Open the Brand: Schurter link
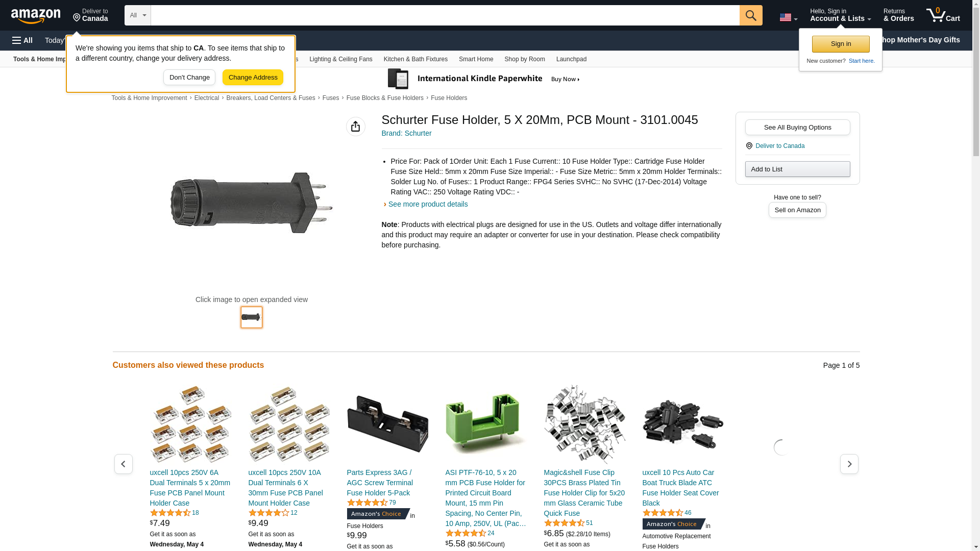Screen dimensions: 980x551 406,133
